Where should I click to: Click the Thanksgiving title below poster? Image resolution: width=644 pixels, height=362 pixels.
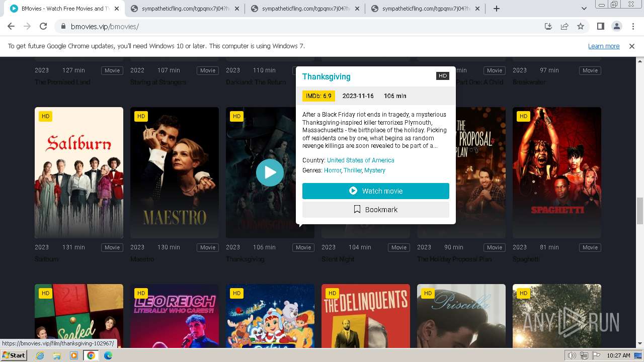pos(245,259)
